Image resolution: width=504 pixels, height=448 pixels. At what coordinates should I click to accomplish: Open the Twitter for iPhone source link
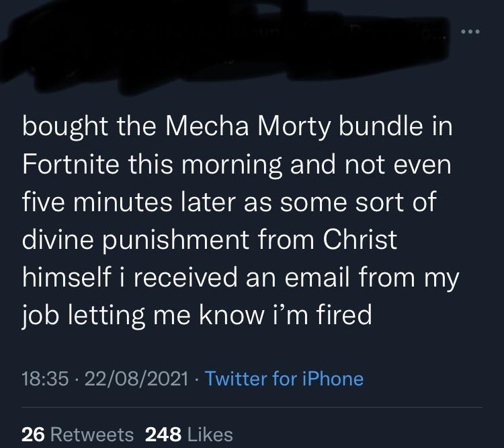click(x=284, y=378)
